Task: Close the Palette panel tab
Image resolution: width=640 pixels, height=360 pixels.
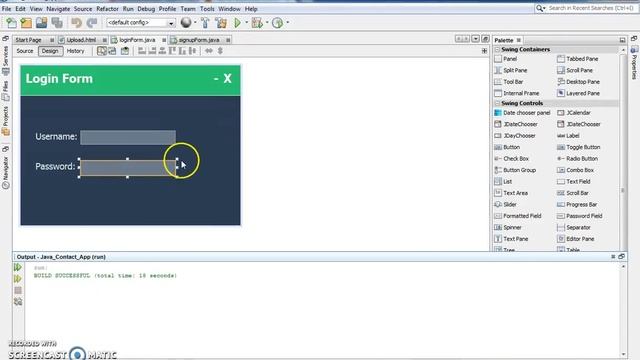Action: (x=519, y=40)
